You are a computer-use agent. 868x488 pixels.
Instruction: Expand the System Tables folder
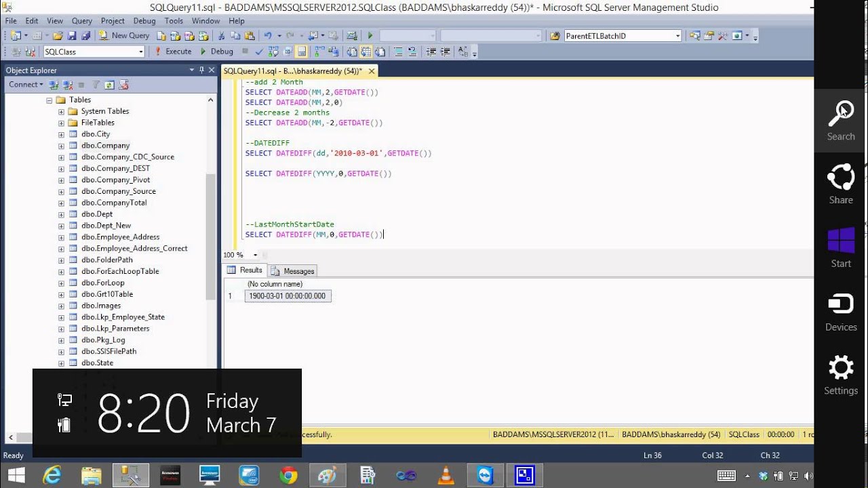click(x=61, y=112)
